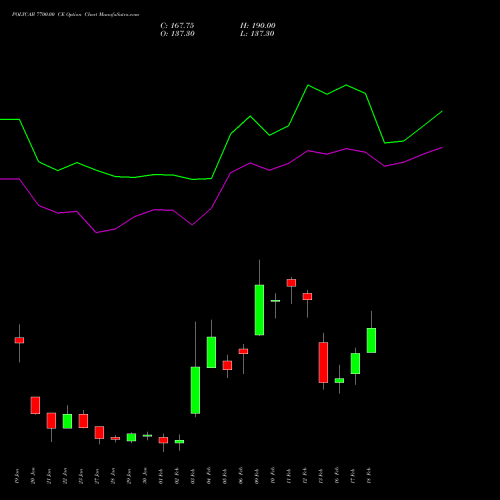
Task: Select the green candle for 04 Feb
Action: click(x=211, y=352)
